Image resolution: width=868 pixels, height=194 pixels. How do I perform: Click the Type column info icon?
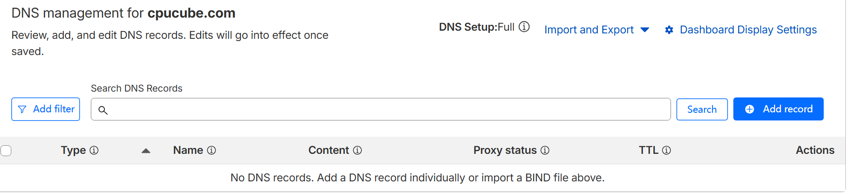click(x=94, y=150)
